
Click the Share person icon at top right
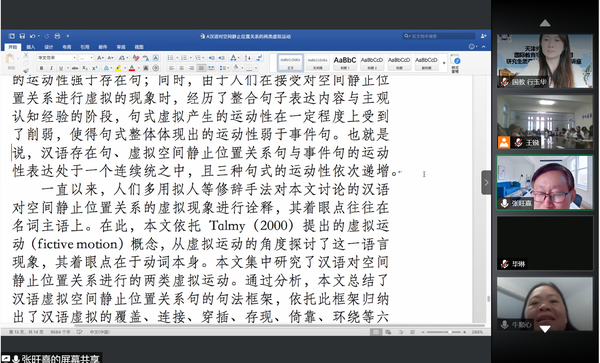tap(483, 36)
